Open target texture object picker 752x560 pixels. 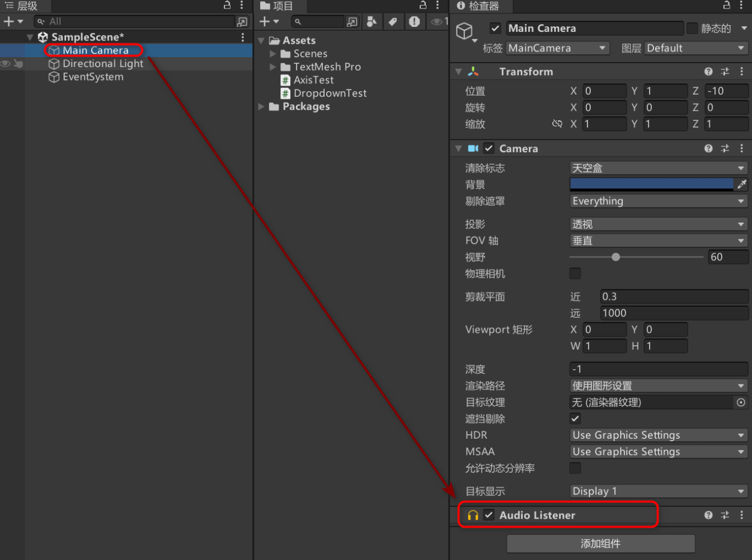[741, 402]
